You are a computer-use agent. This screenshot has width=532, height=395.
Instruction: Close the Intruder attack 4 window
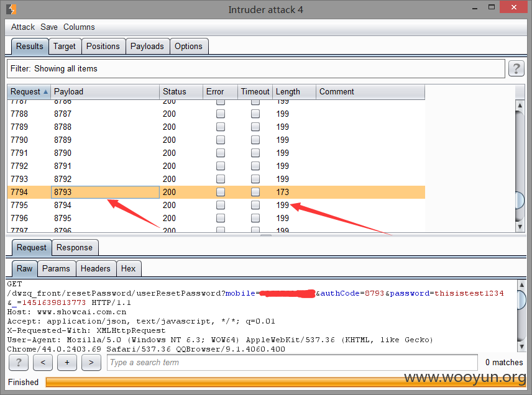514,7
